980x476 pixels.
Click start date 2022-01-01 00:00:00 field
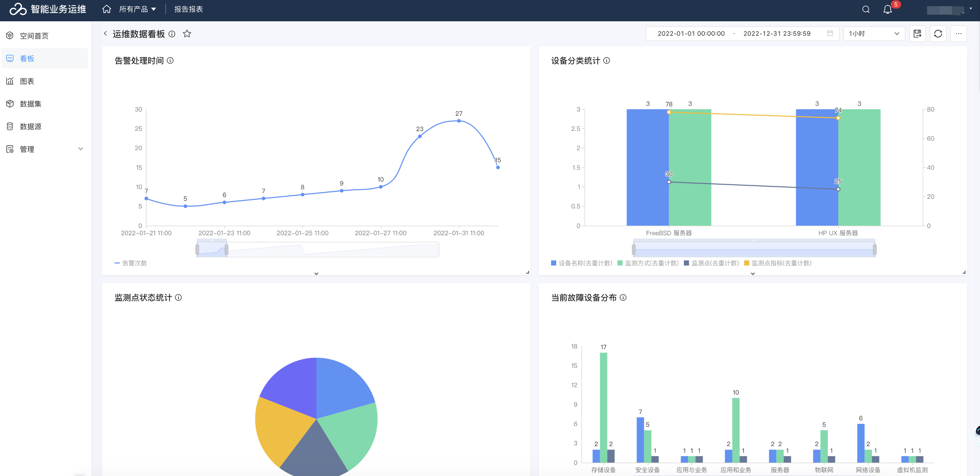click(691, 34)
